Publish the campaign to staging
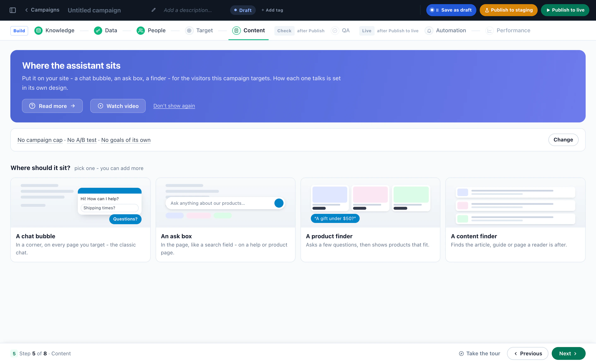Viewport: 596px width, 364px height. click(508, 10)
